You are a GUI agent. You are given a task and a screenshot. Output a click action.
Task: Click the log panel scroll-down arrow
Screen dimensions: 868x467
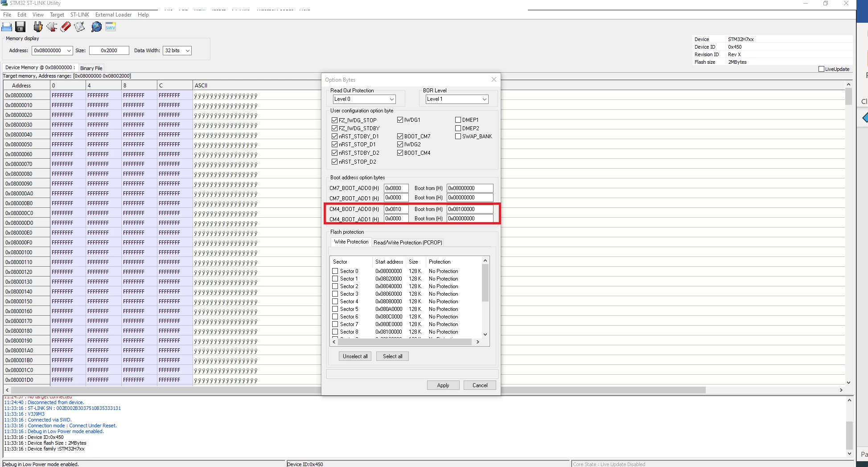click(x=849, y=453)
